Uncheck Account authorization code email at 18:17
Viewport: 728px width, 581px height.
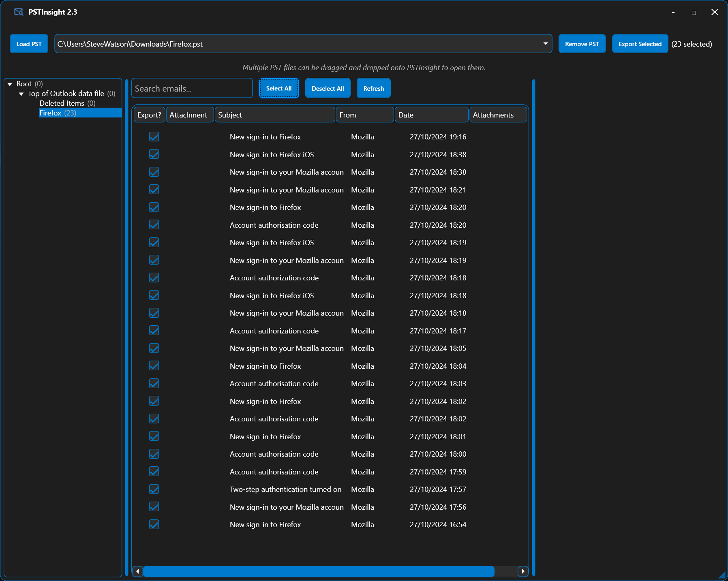click(154, 331)
